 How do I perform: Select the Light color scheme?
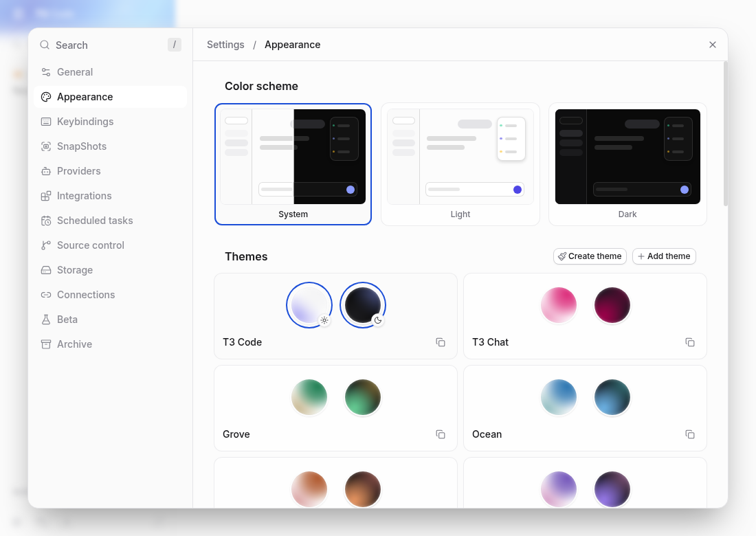tap(460, 164)
